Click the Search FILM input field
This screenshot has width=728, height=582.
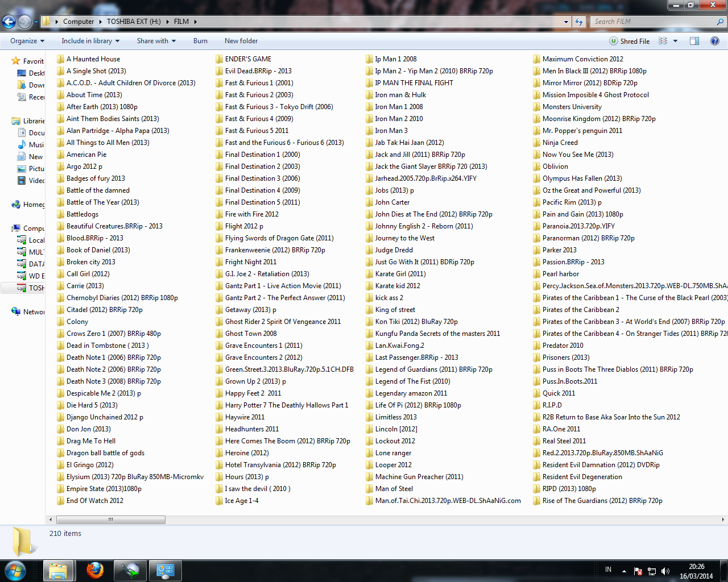(652, 22)
